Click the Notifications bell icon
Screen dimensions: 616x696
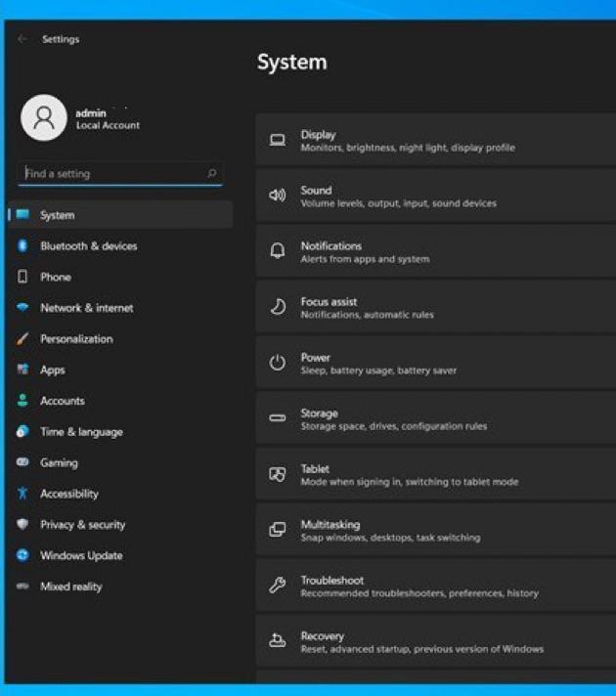click(x=278, y=251)
